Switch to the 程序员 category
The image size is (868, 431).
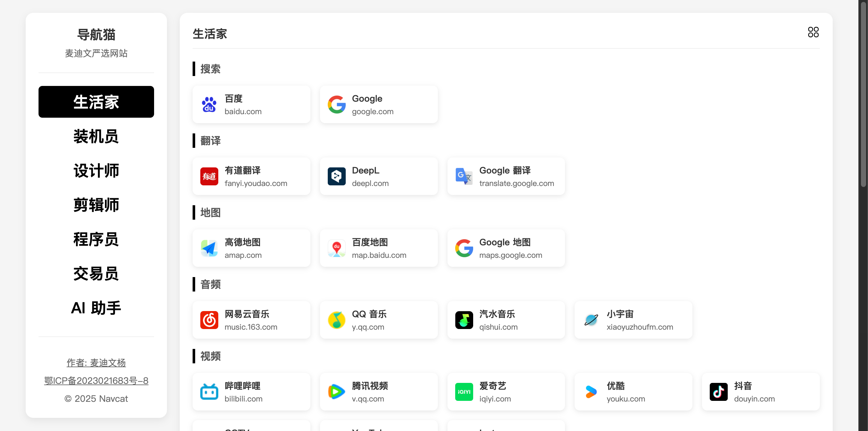pos(96,240)
